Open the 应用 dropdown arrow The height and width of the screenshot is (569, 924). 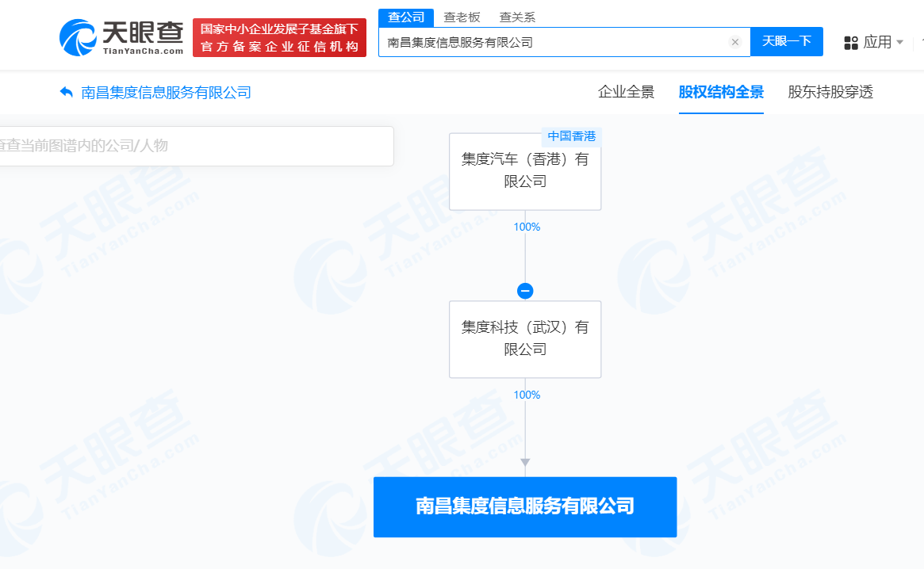point(899,42)
